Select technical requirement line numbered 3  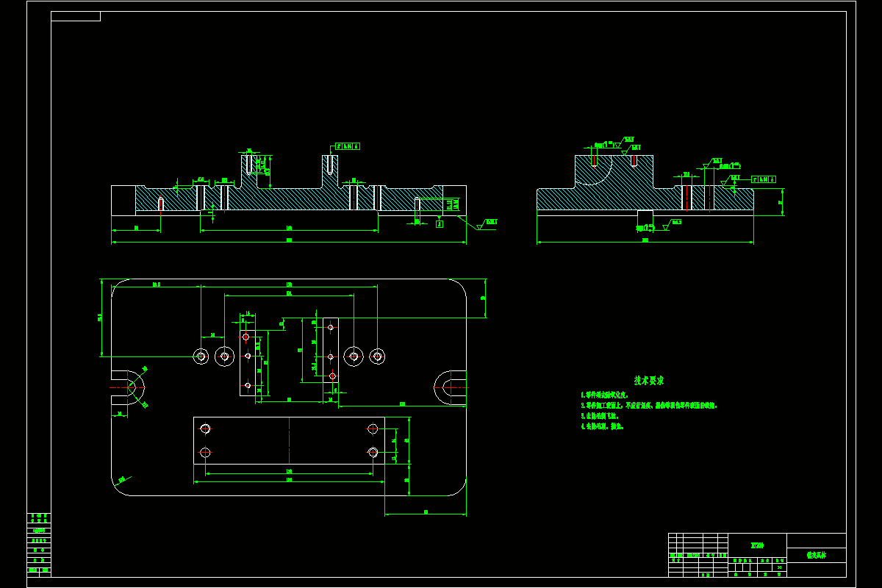coord(599,415)
